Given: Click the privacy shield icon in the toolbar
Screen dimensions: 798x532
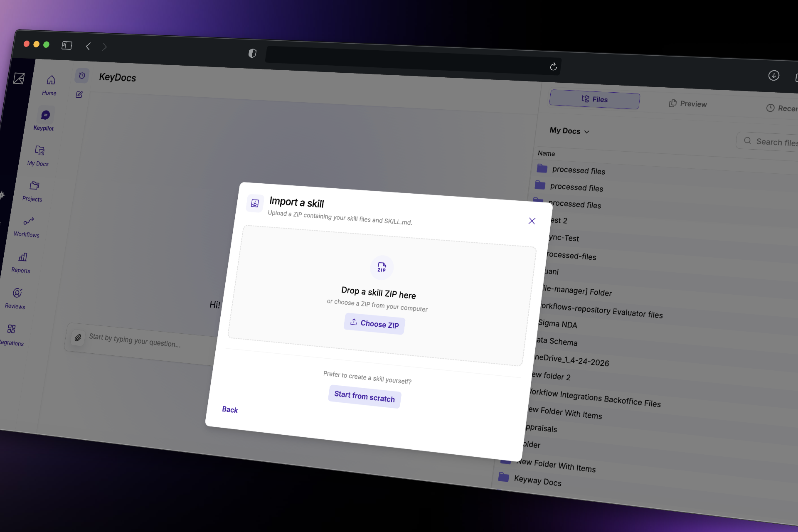Looking at the screenshot, I should 252,53.
